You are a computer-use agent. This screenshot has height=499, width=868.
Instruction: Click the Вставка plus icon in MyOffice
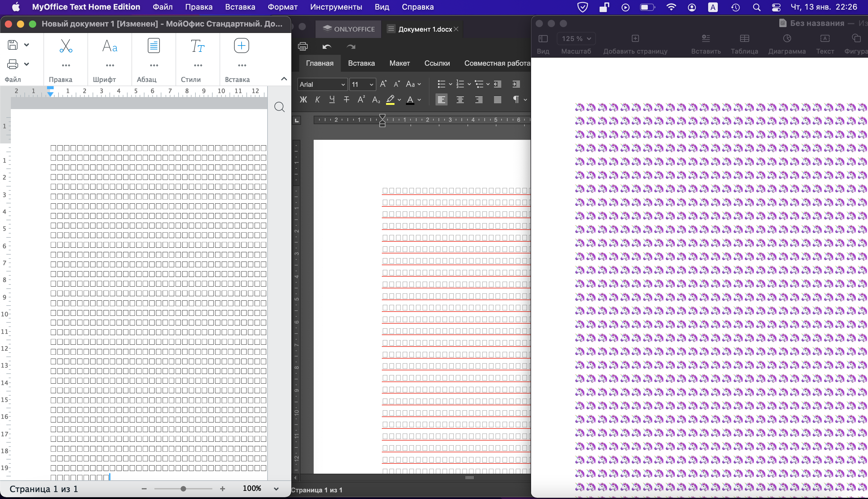pos(241,46)
